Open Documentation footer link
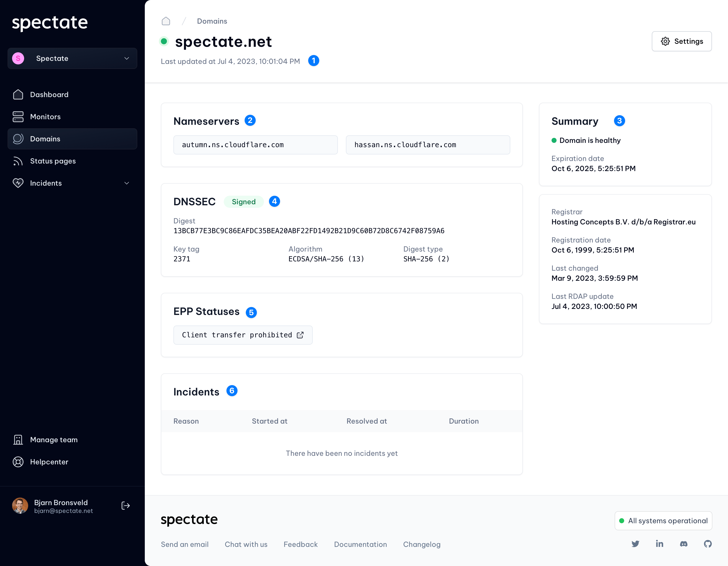The image size is (728, 566). tap(360, 544)
